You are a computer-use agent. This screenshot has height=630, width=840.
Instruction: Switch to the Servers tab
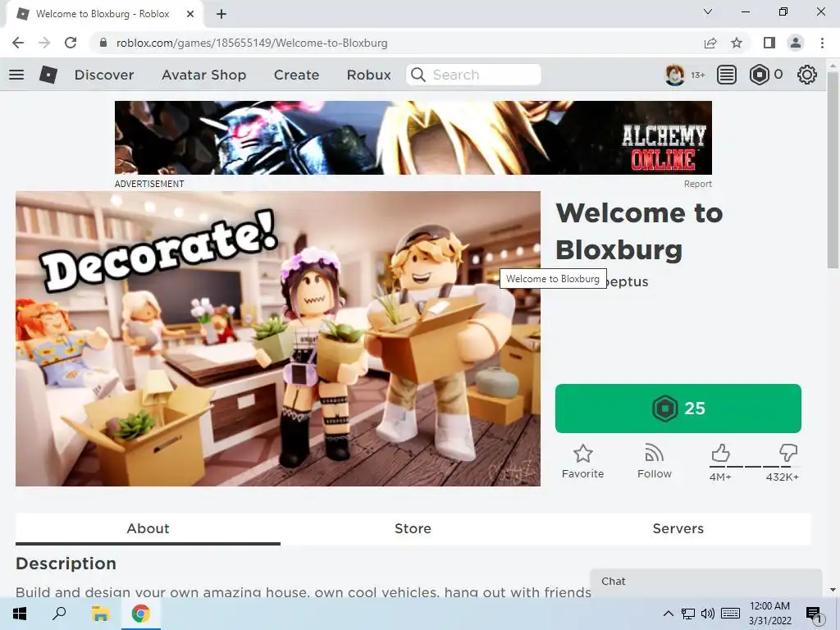click(678, 529)
